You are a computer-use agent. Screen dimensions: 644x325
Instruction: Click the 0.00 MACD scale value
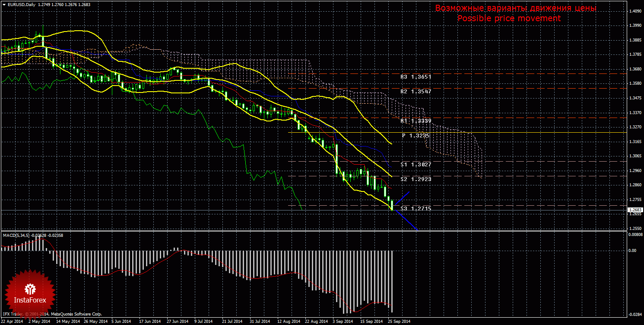632,251
